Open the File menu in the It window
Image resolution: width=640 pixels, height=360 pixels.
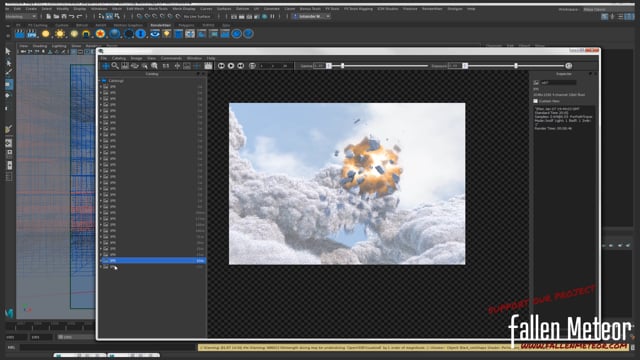(104, 58)
